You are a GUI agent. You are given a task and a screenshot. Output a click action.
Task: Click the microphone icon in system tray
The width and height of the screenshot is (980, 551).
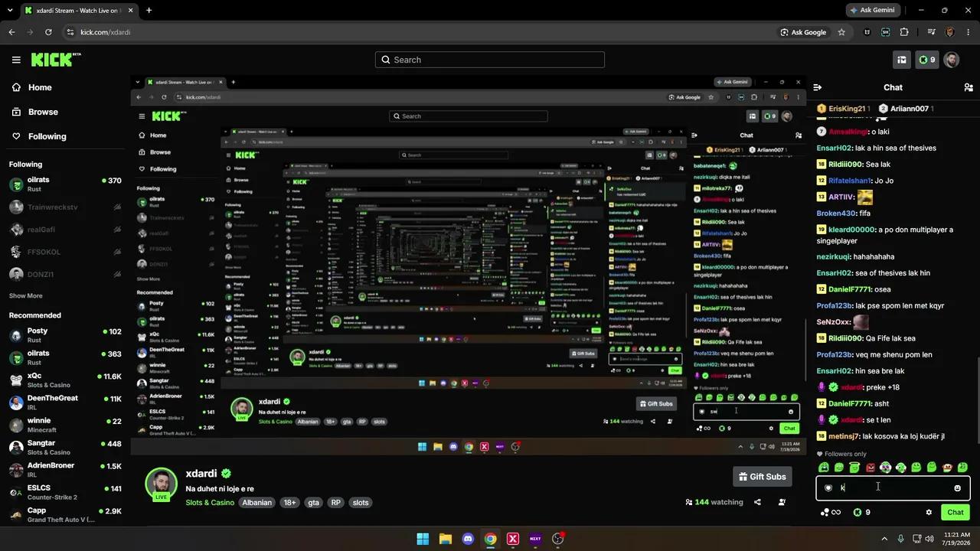pyautogui.click(x=900, y=539)
